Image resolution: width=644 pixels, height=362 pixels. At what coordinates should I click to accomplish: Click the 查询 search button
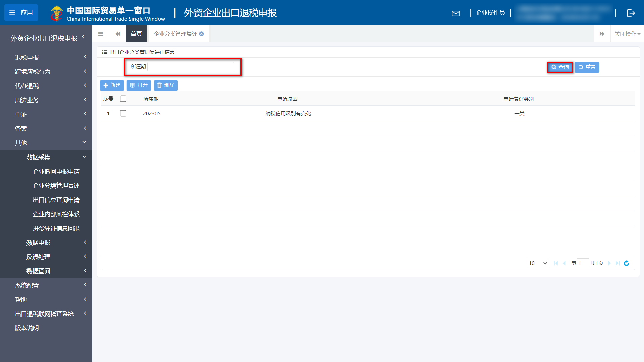560,67
